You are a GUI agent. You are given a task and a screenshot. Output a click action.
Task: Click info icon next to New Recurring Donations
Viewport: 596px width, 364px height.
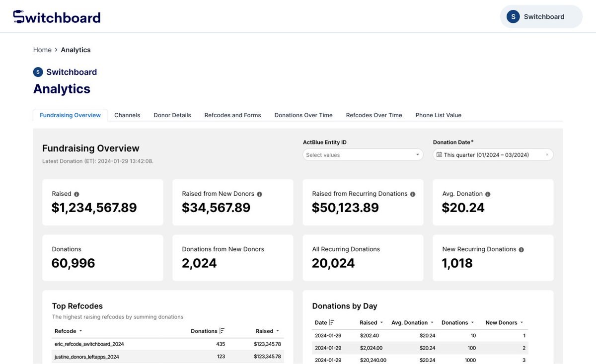pyautogui.click(x=521, y=249)
